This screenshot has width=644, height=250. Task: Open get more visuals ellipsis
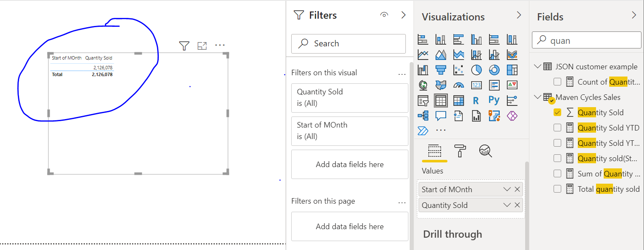click(x=441, y=130)
